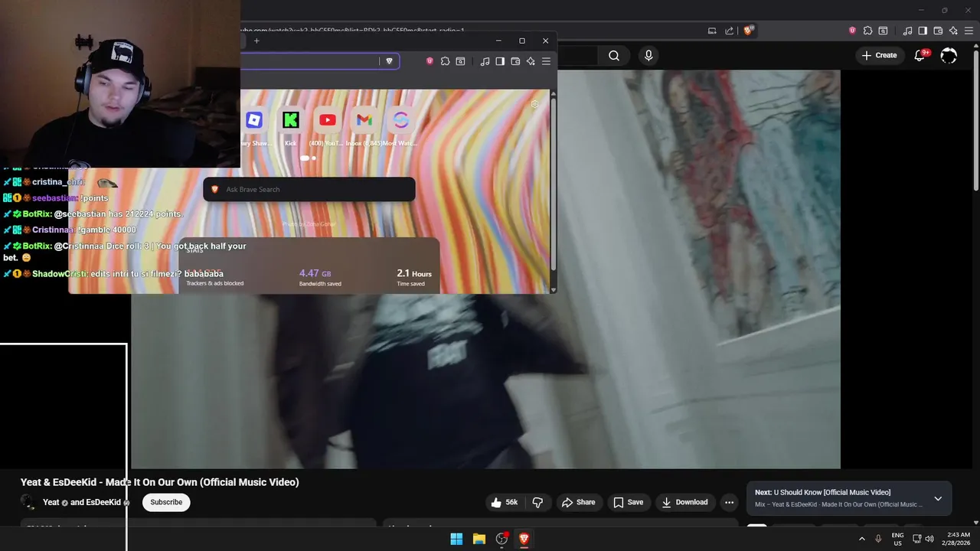Open Leo AI icon in back window toolbar
The image size is (980, 551).
pyautogui.click(x=953, y=31)
